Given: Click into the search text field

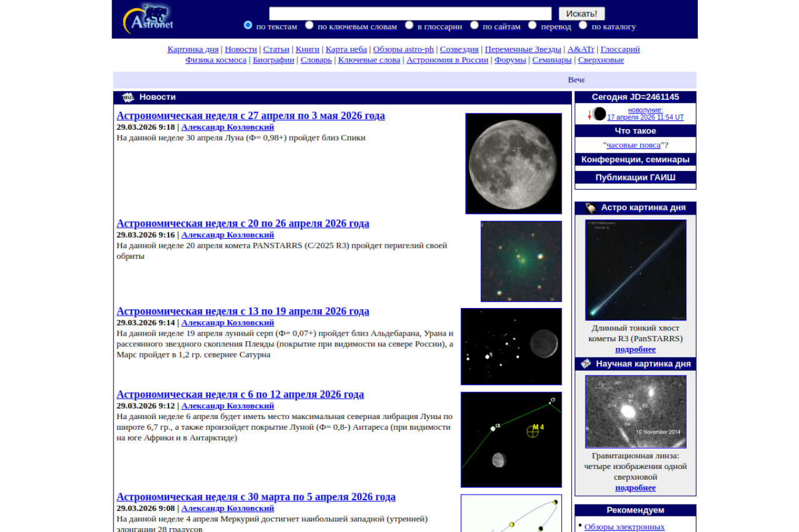Looking at the screenshot, I should tap(410, 14).
